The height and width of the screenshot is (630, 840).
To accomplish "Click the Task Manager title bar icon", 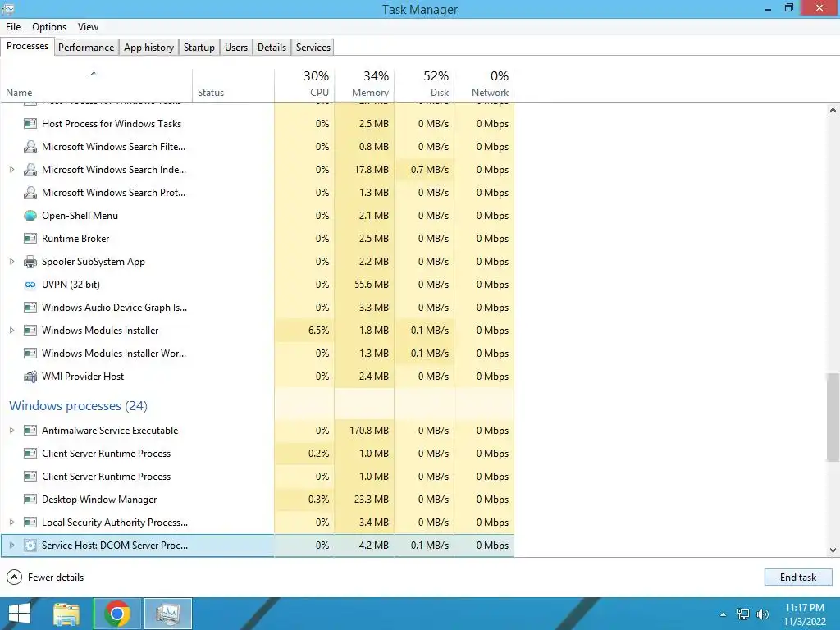I will coord(8,9).
